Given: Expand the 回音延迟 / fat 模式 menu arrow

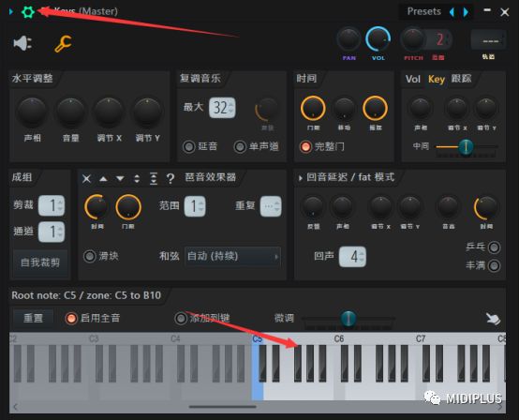Looking at the screenshot, I should pyautogui.click(x=300, y=178).
